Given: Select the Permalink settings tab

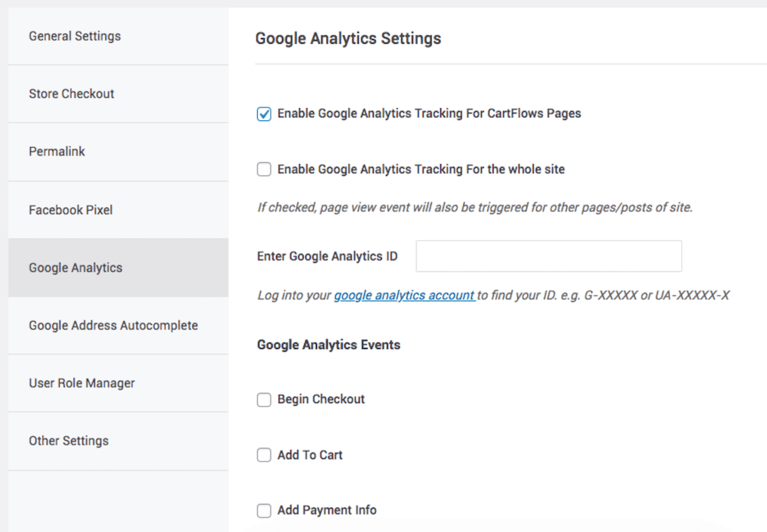Looking at the screenshot, I should pyautogui.click(x=57, y=152).
